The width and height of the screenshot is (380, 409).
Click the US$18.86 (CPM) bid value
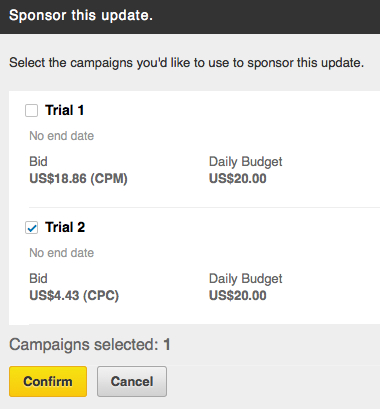(78, 179)
